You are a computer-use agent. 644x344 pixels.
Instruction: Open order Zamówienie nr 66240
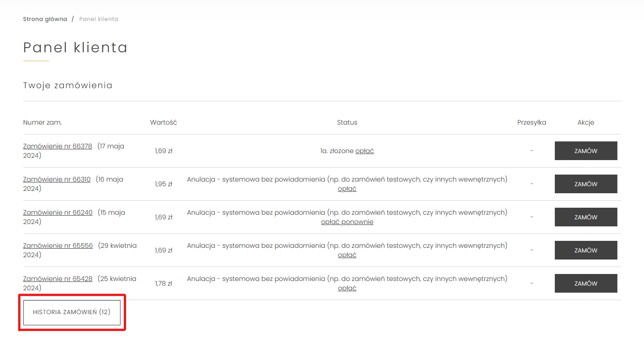pyautogui.click(x=57, y=212)
